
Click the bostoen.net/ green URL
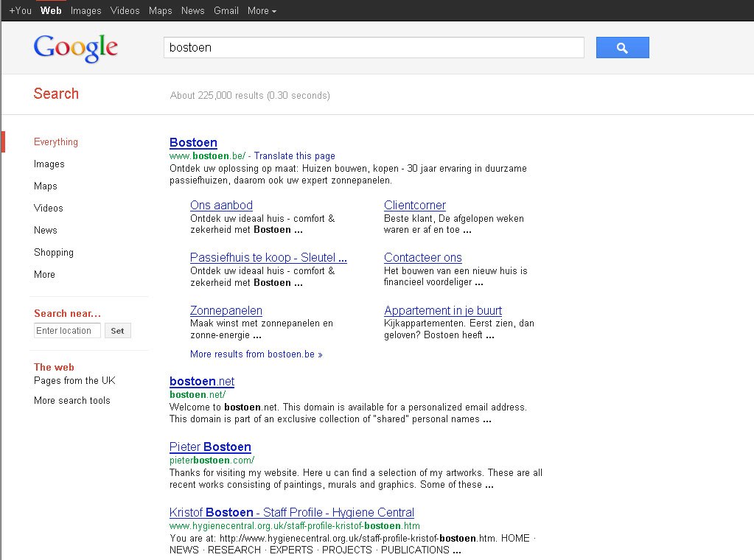coord(197,395)
